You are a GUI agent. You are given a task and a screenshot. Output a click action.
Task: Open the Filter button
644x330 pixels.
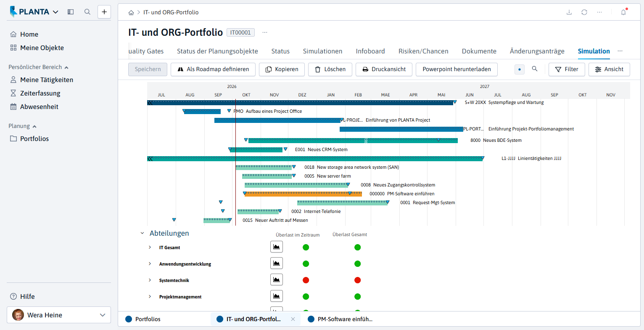pos(567,69)
